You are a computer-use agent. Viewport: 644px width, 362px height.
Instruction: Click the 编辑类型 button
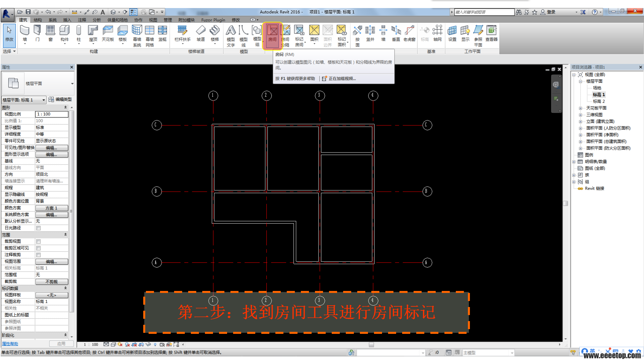click(60, 100)
